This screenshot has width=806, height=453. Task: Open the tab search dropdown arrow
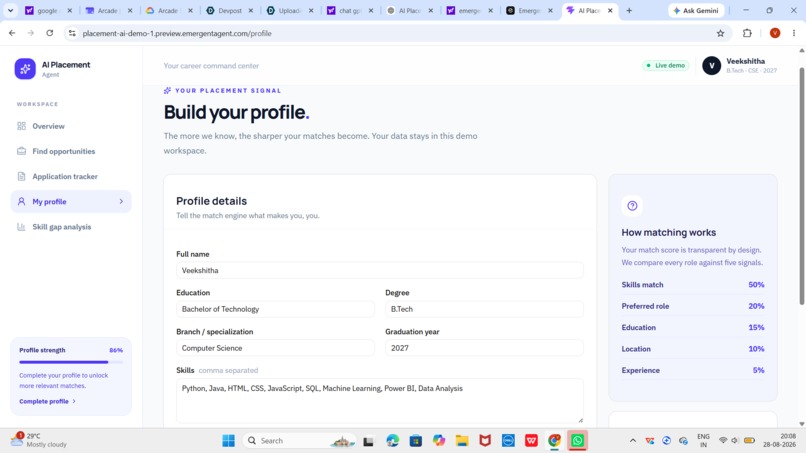[10, 10]
